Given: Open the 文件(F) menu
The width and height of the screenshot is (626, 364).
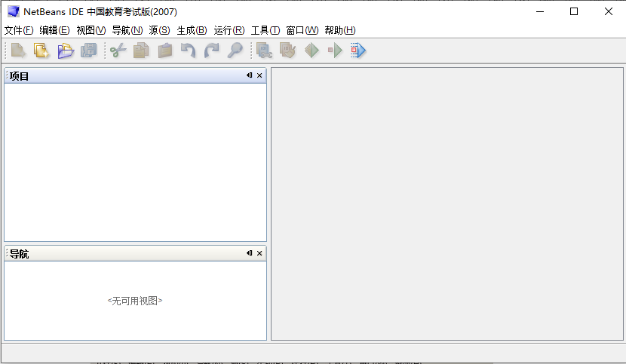Looking at the screenshot, I should point(19,30).
